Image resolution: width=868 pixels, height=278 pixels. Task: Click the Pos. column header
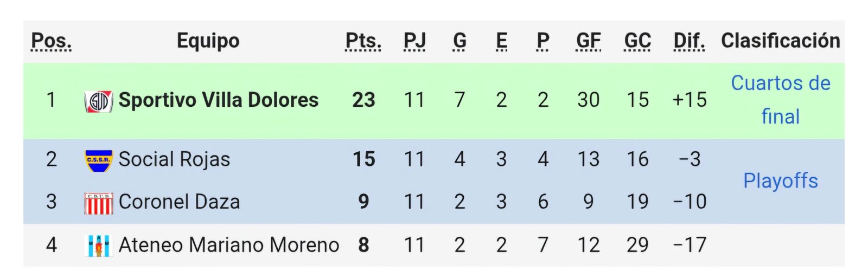[x=51, y=41]
